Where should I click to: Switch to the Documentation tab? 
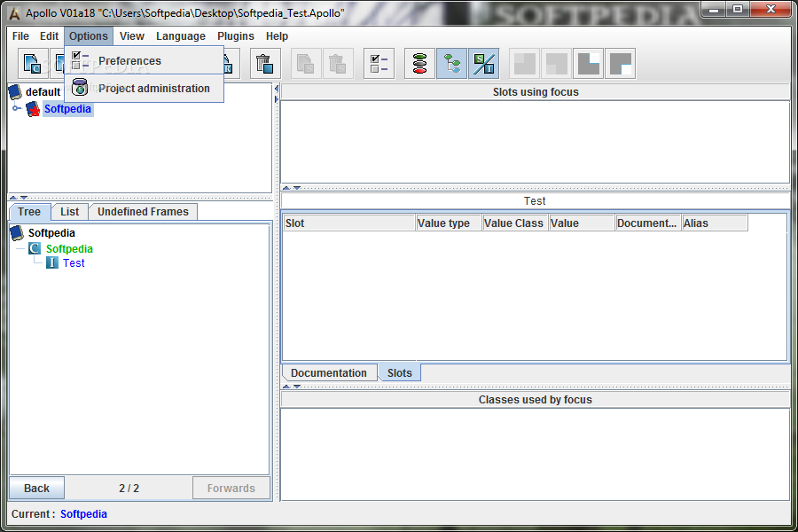[x=329, y=372]
